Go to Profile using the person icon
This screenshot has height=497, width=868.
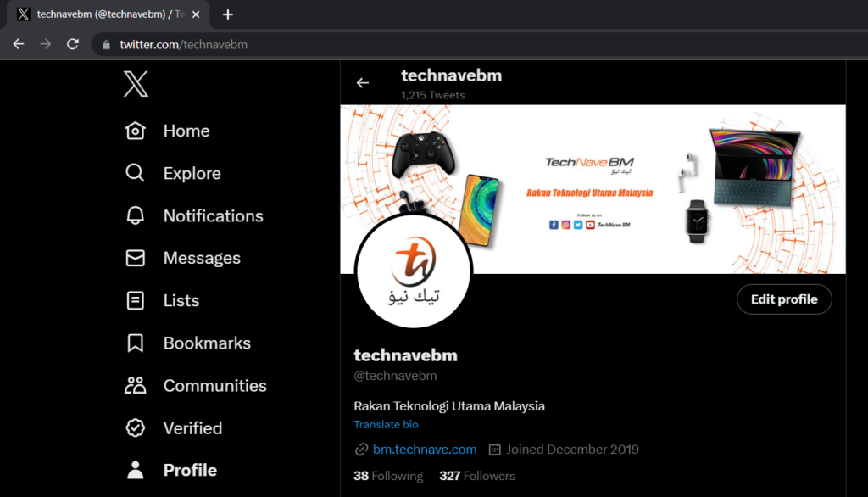pos(135,470)
